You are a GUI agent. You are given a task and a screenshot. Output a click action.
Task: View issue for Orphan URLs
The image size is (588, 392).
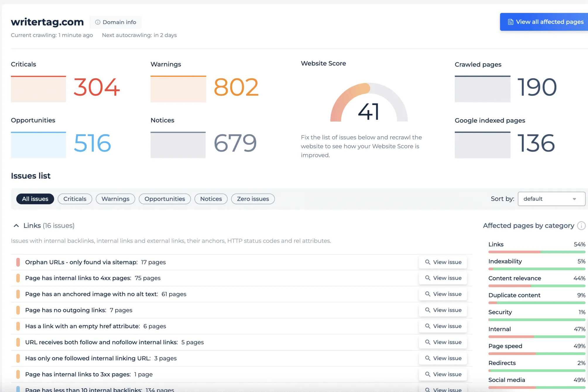tap(443, 262)
